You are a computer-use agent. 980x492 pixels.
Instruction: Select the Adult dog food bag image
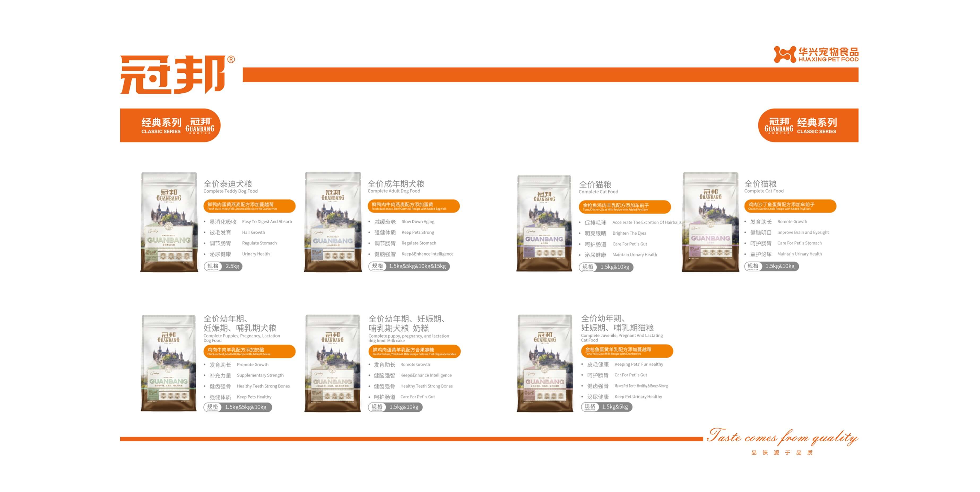333,222
